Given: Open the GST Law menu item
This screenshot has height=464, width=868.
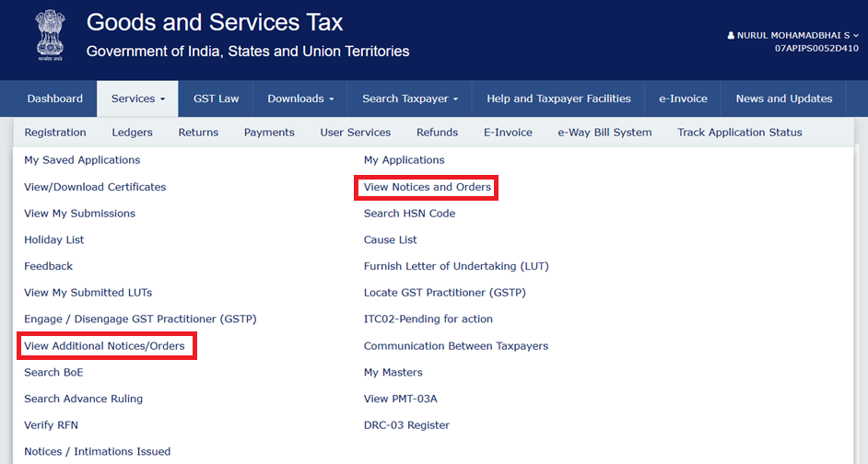Looking at the screenshot, I should coord(217,99).
